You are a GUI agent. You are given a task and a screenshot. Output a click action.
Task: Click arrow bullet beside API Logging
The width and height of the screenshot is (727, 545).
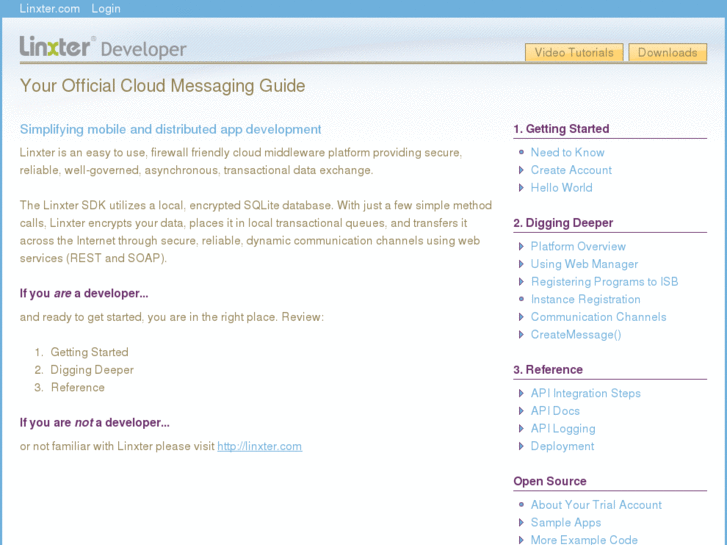click(x=521, y=429)
